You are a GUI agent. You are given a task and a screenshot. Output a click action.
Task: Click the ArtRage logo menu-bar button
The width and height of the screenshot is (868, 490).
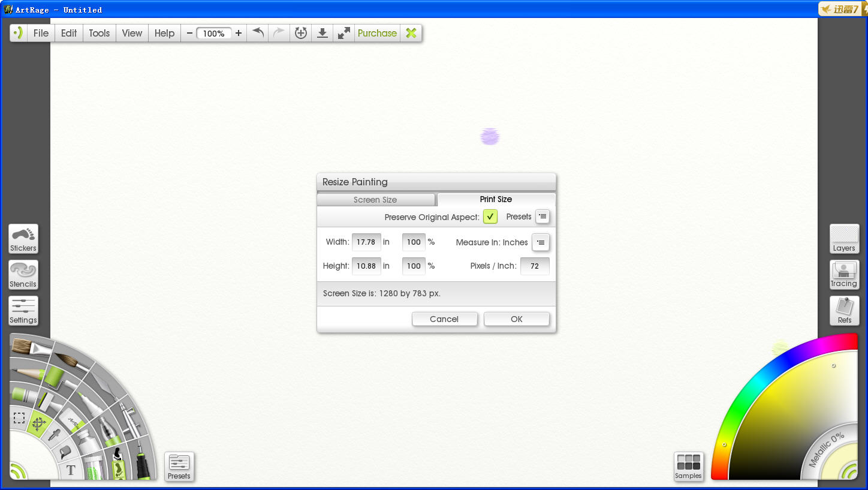coord(19,33)
